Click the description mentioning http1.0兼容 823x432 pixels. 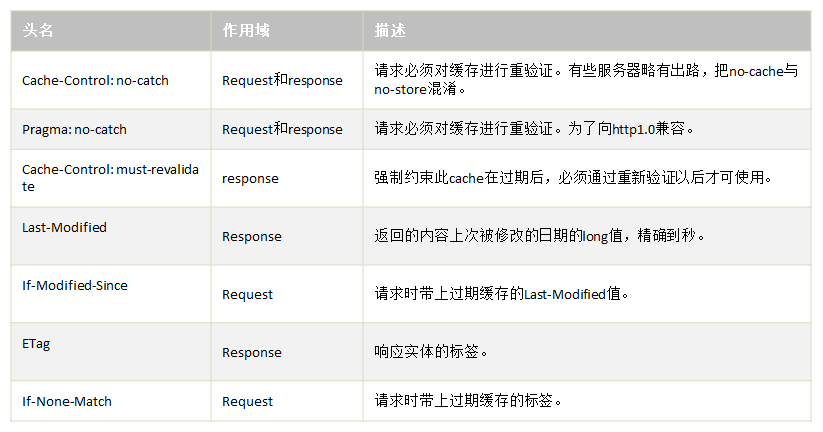pos(534,129)
